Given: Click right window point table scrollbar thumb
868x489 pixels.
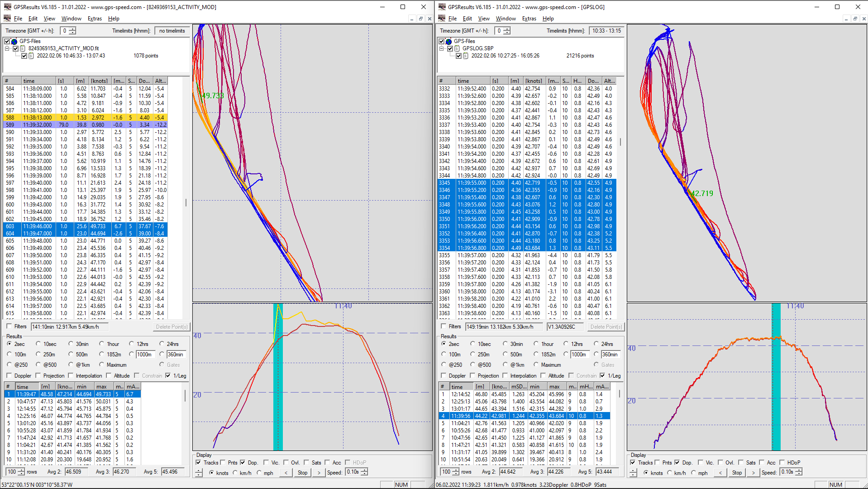Looking at the screenshot, I should [x=620, y=142].
